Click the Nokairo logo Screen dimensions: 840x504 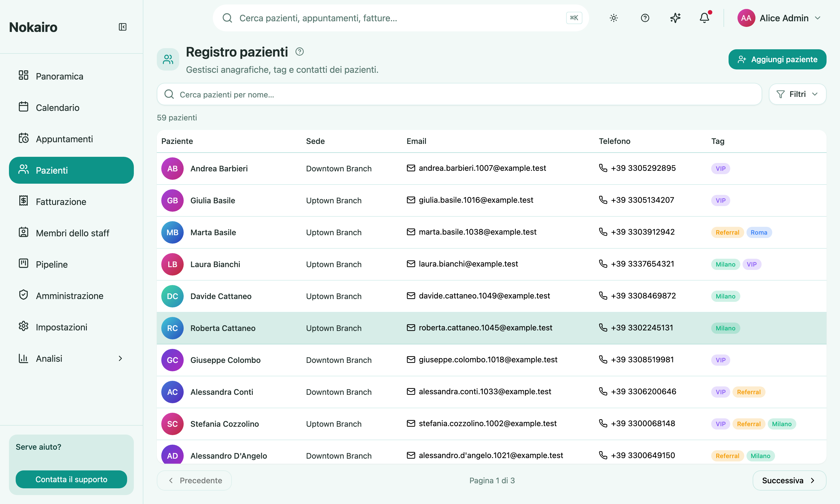pyautogui.click(x=33, y=27)
